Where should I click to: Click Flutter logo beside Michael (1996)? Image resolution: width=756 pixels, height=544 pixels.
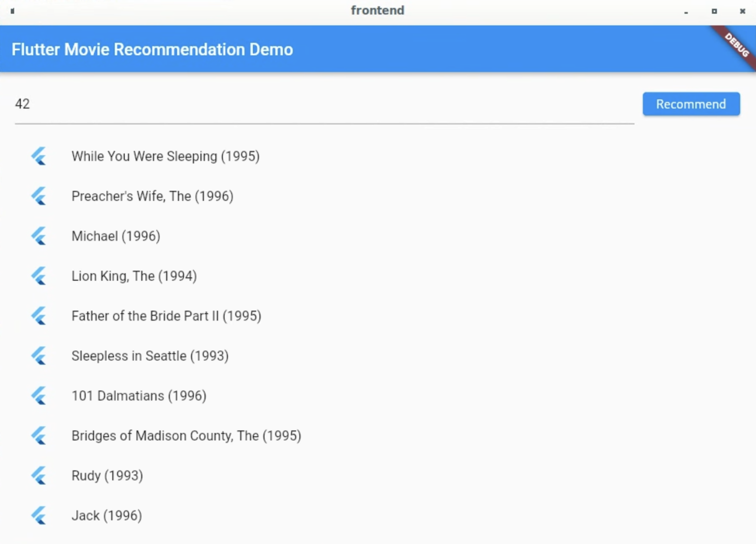(39, 236)
